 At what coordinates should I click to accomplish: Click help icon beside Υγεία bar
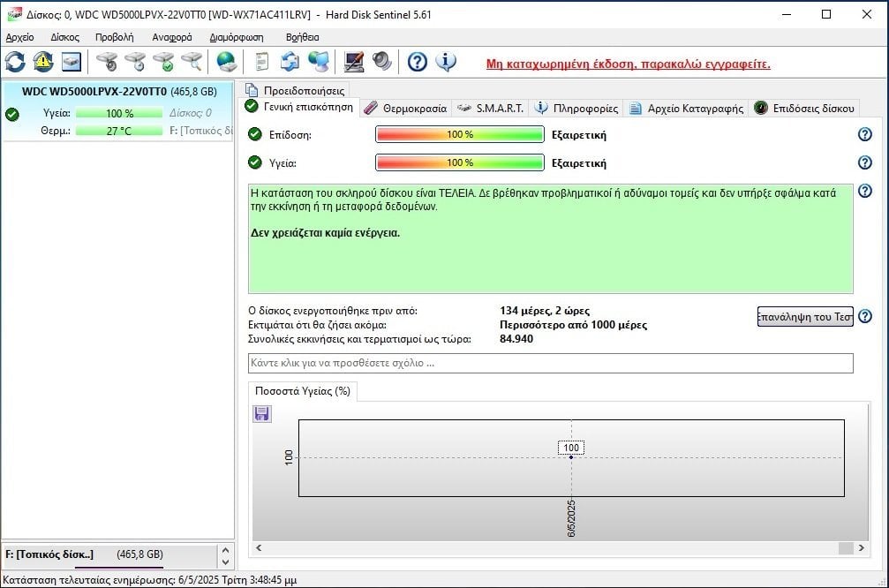point(864,162)
